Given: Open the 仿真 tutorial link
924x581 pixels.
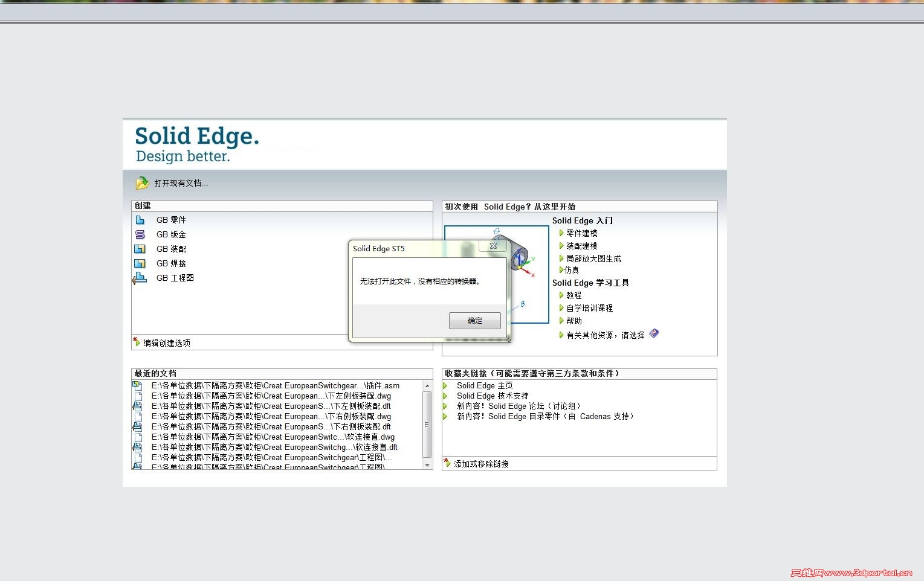Looking at the screenshot, I should point(572,270).
